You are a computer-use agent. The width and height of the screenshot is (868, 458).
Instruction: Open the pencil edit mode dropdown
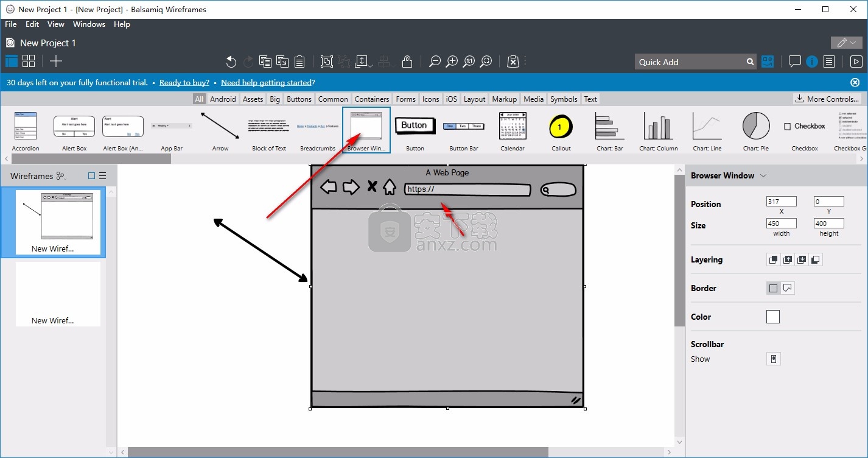[846, 43]
